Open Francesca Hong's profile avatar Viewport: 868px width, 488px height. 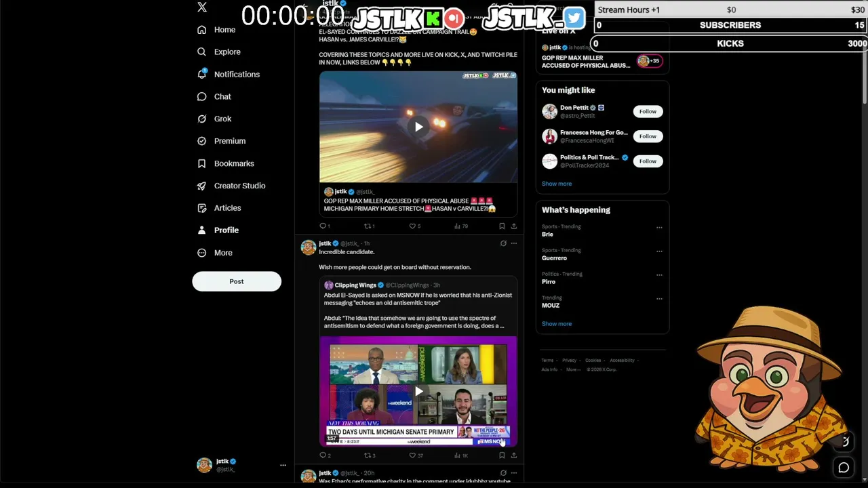pyautogui.click(x=549, y=136)
